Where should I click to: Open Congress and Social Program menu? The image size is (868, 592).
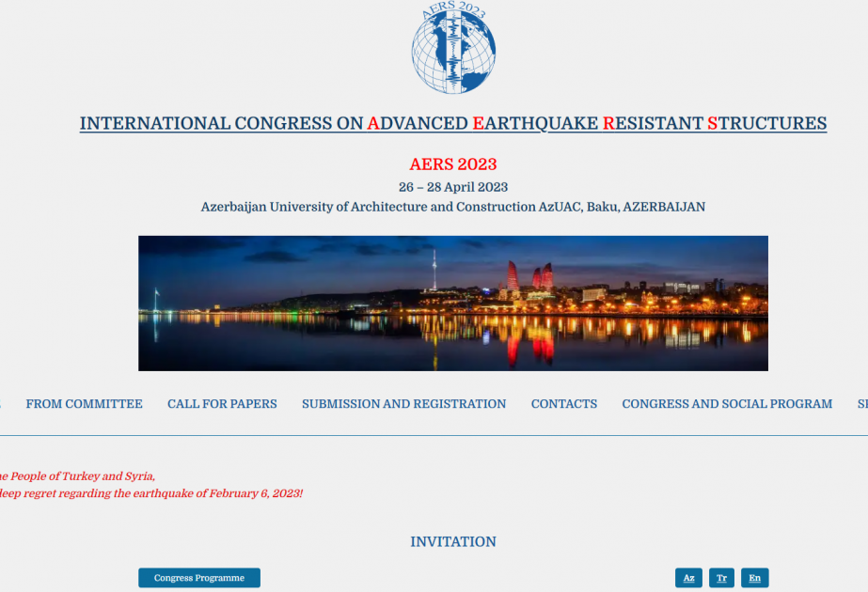(x=726, y=404)
